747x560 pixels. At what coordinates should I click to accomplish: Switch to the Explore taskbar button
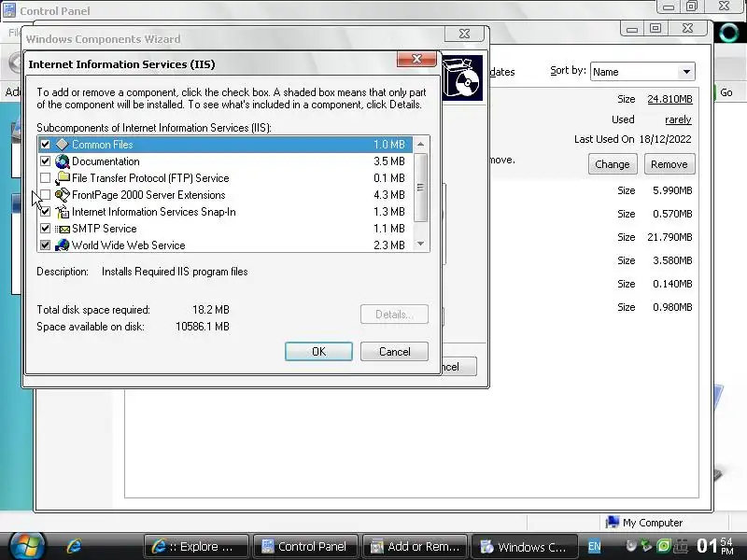[196, 546]
